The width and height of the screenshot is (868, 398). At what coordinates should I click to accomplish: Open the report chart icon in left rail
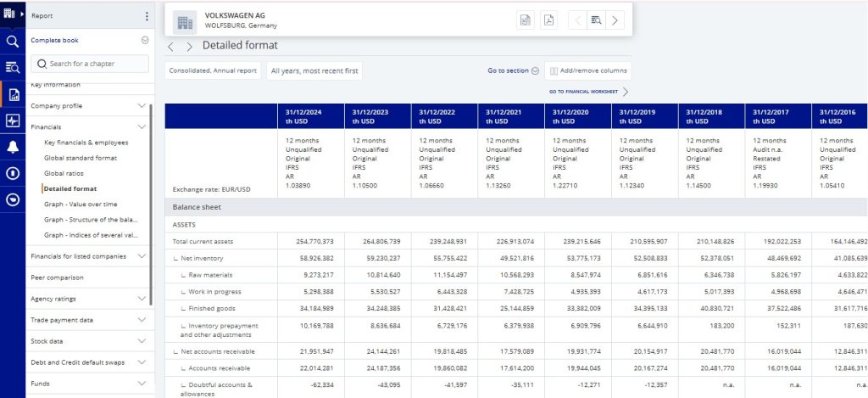pyautogui.click(x=14, y=94)
